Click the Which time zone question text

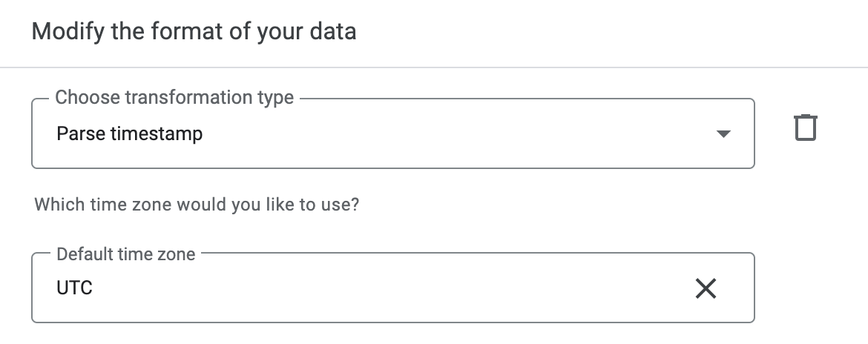click(x=197, y=204)
